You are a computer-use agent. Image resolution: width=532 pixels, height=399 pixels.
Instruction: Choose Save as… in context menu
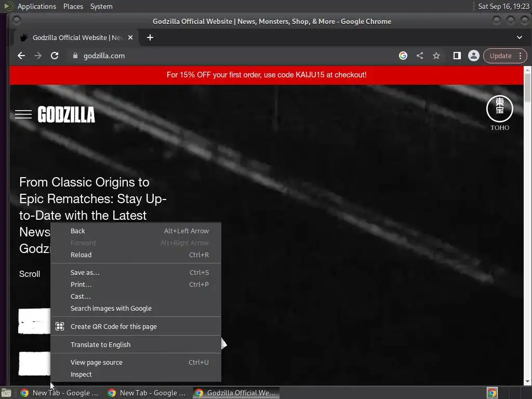[x=136, y=272]
